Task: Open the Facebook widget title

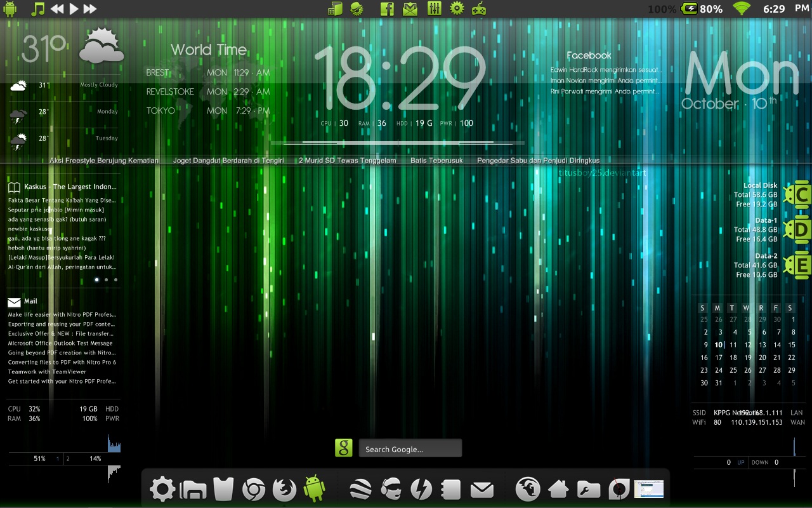Action: [x=589, y=55]
